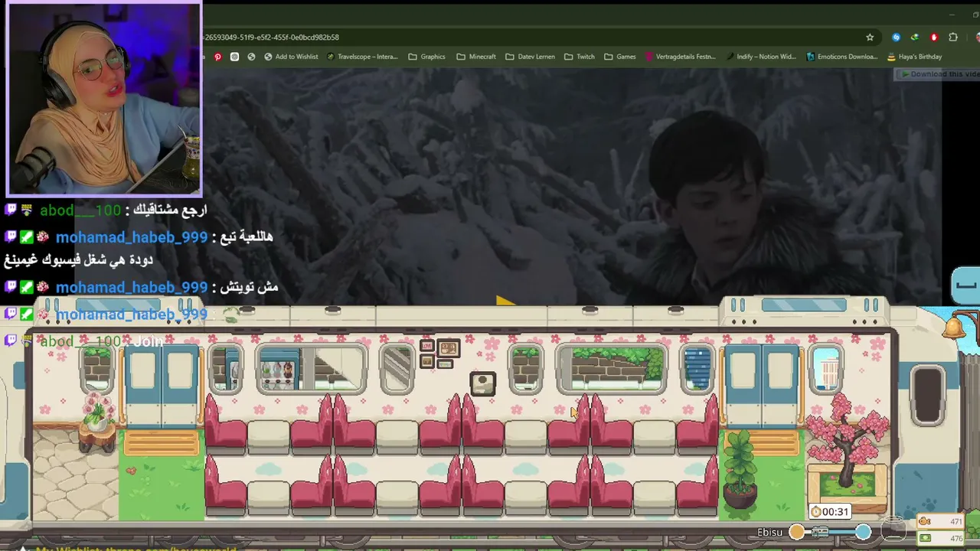Click the green cash counter showing 476
Screen dimensions: 980x551
[941, 538]
